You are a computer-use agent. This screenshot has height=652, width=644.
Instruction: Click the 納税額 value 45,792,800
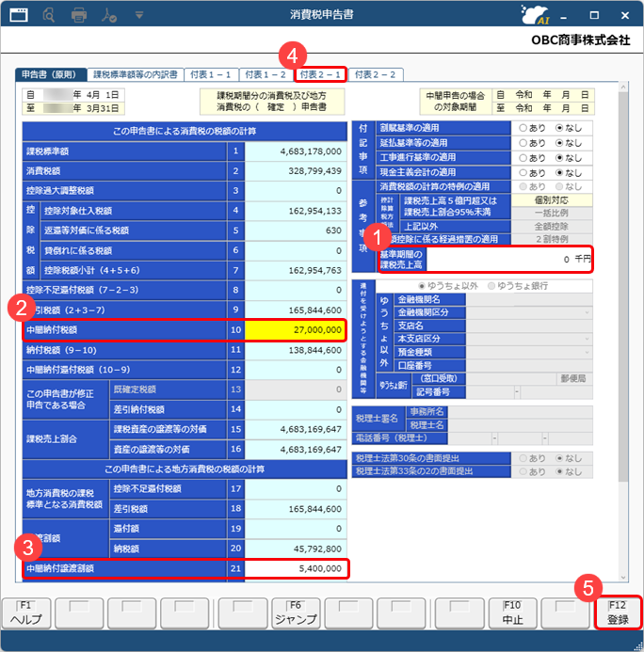296,549
